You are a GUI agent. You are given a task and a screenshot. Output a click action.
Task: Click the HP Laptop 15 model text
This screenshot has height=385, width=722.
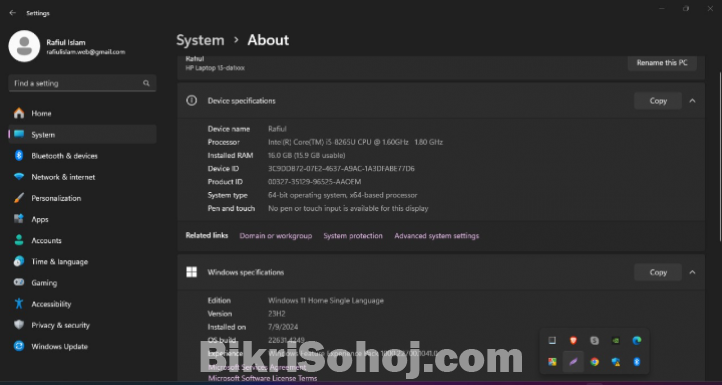pos(215,68)
